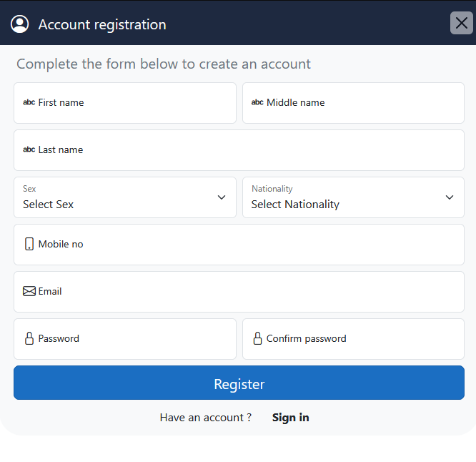Focus the Middle name input field
This screenshot has width=476, height=462.
pyautogui.click(x=365, y=103)
